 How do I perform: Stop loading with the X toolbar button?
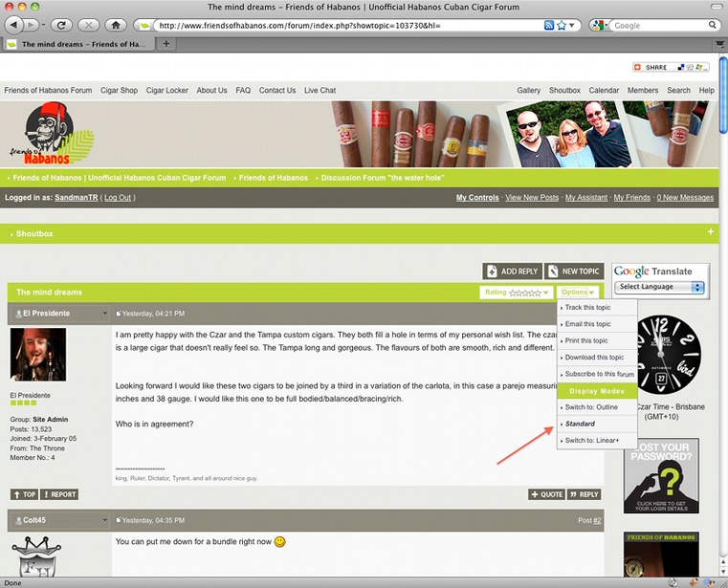coord(88,25)
